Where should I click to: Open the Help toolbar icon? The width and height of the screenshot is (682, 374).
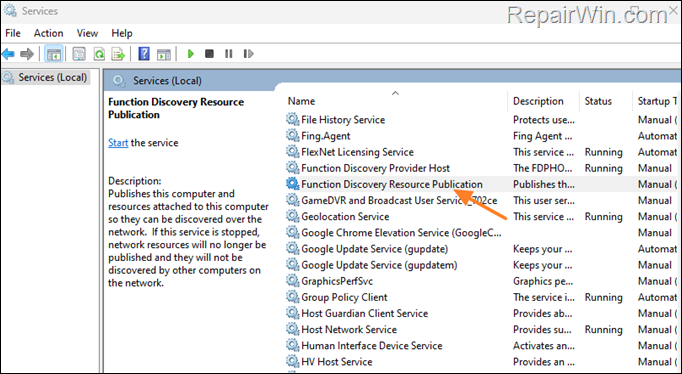[x=144, y=54]
